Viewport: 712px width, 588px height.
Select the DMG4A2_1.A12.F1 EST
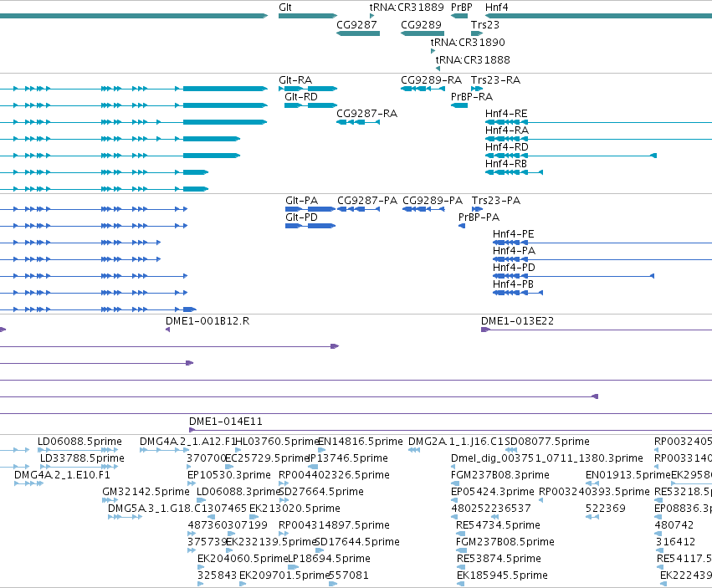click(x=164, y=450)
